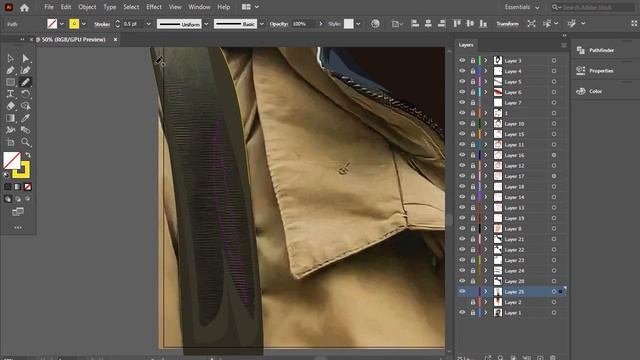This screenshot has width=640, height=360.
Task: Hide Layer 21 visibility eye
Action: (x=462, y=239)
